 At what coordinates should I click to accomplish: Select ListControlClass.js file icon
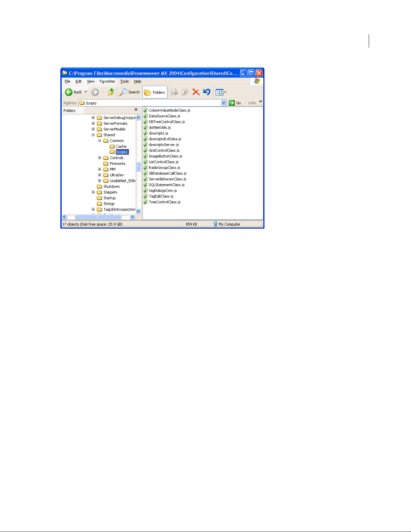pyautogui.click(x=146, y=162)
